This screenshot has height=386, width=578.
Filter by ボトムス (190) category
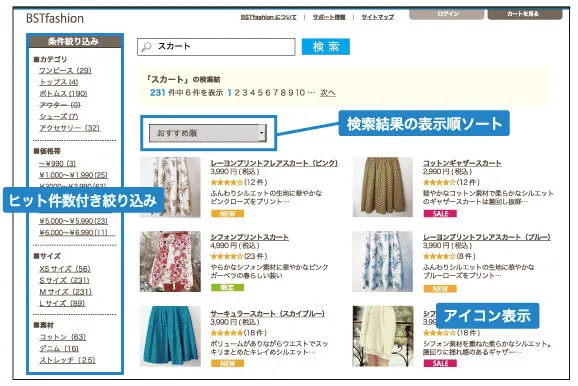(x=63, y=93)
